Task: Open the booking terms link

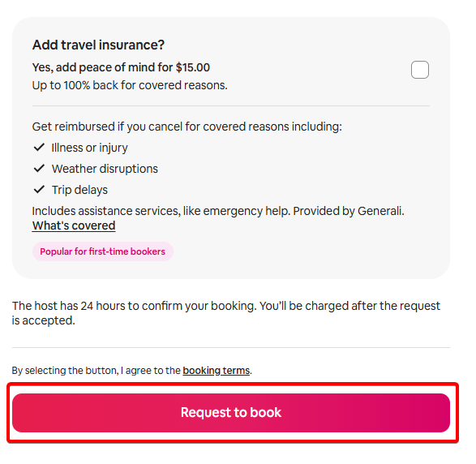Action: pyautogui.click(x=217, y=371)
